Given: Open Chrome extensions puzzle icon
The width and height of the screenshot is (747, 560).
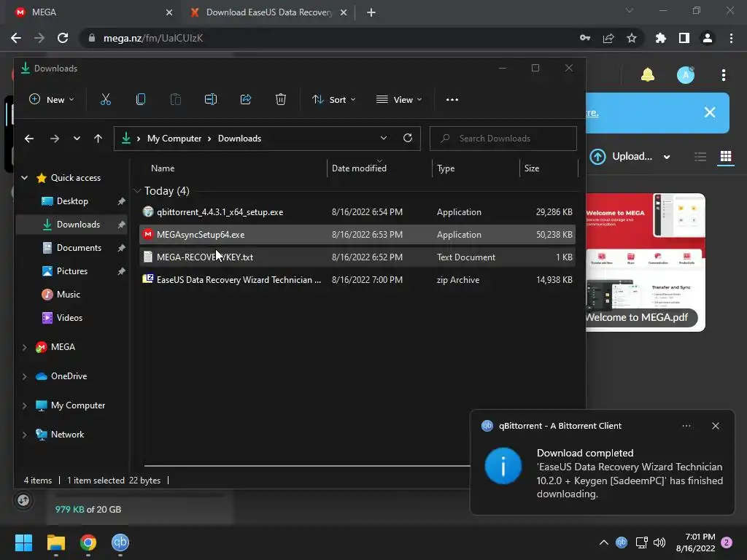Looking at the screenshot, I should point(661,38).
